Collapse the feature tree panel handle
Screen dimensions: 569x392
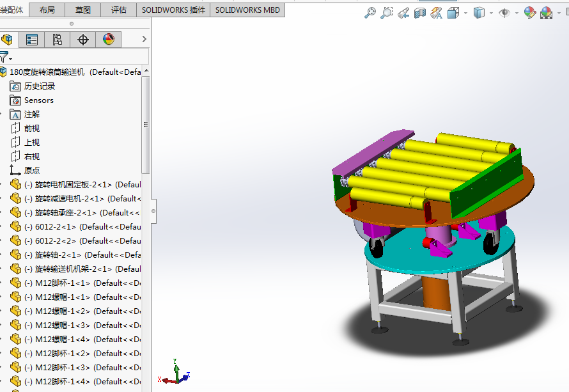click(x=153, y=210)
